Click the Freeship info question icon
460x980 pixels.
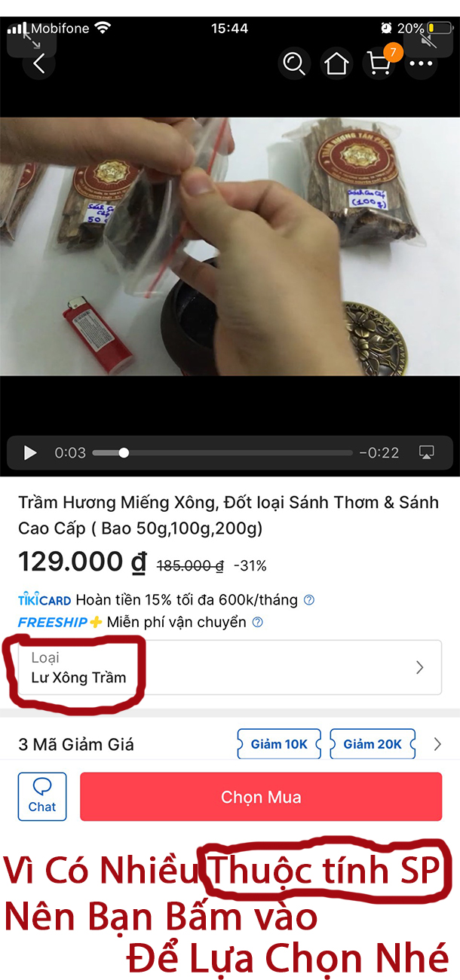257,622
